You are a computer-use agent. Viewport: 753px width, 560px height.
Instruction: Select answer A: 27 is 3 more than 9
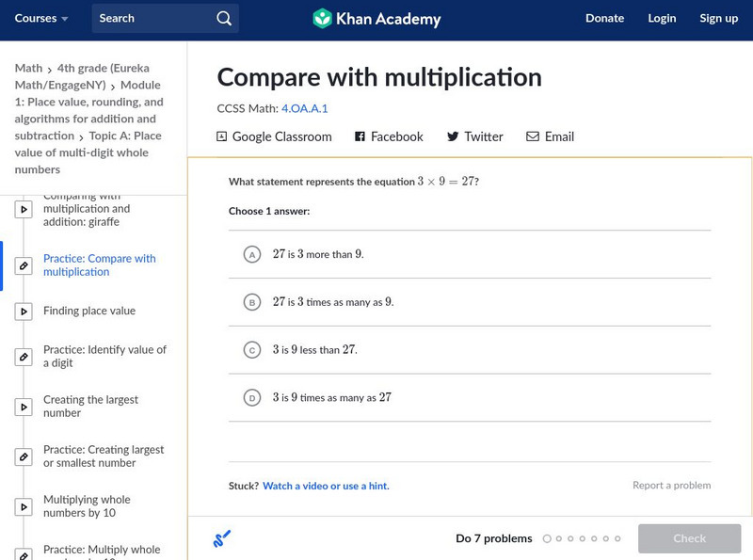tap(252, 254)
